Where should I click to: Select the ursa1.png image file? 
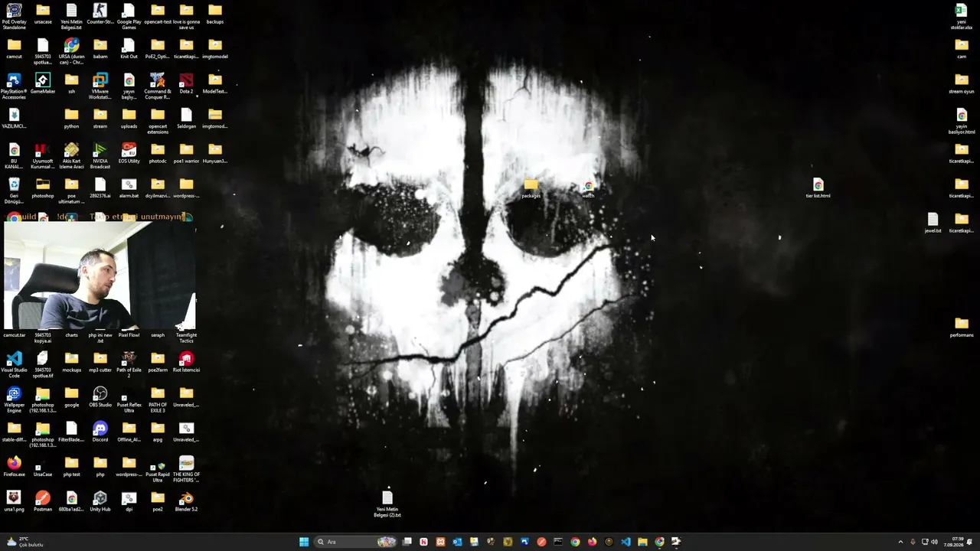click(14, 502)
